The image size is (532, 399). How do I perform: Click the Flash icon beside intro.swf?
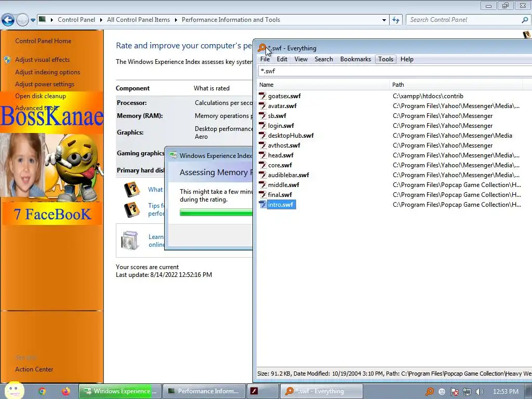pos(262,204)
